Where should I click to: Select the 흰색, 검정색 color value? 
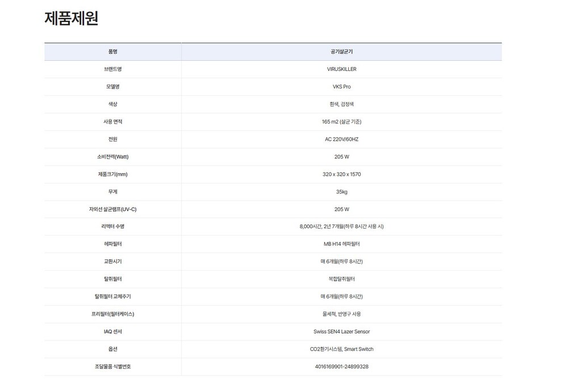341,104
